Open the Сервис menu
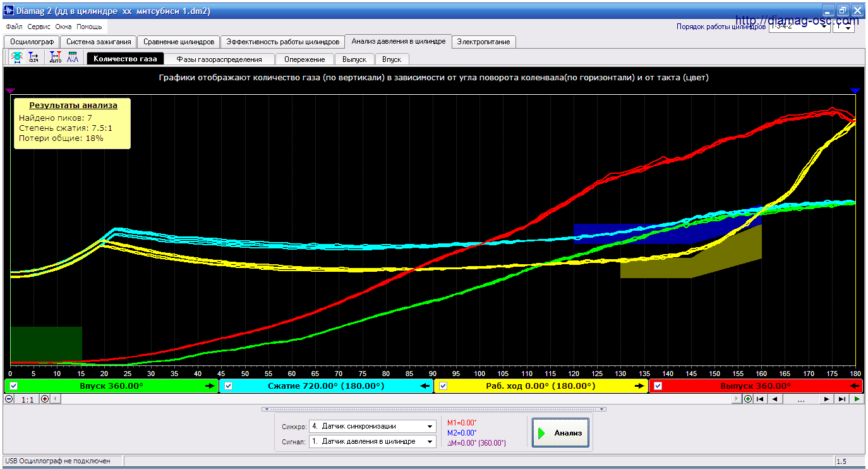Screen dimensions: 868x469 click(x=39, y=27)
